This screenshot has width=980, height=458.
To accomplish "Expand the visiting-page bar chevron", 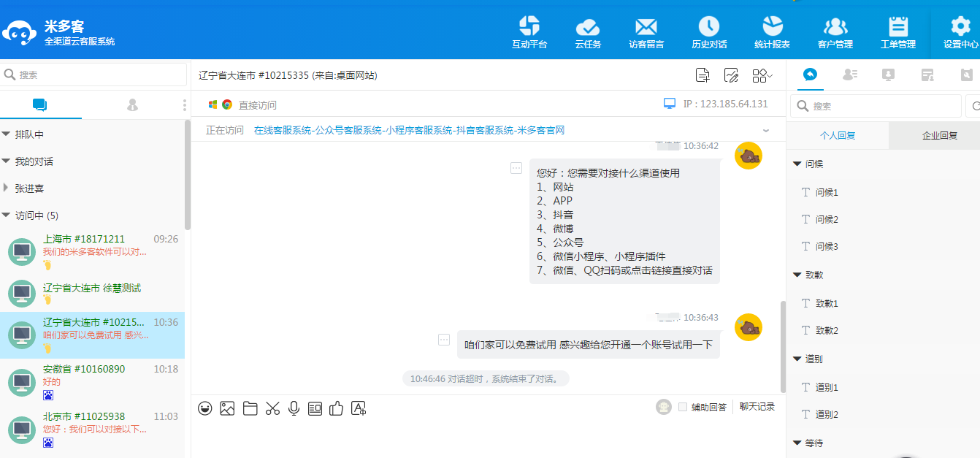I will click(766, 130).
